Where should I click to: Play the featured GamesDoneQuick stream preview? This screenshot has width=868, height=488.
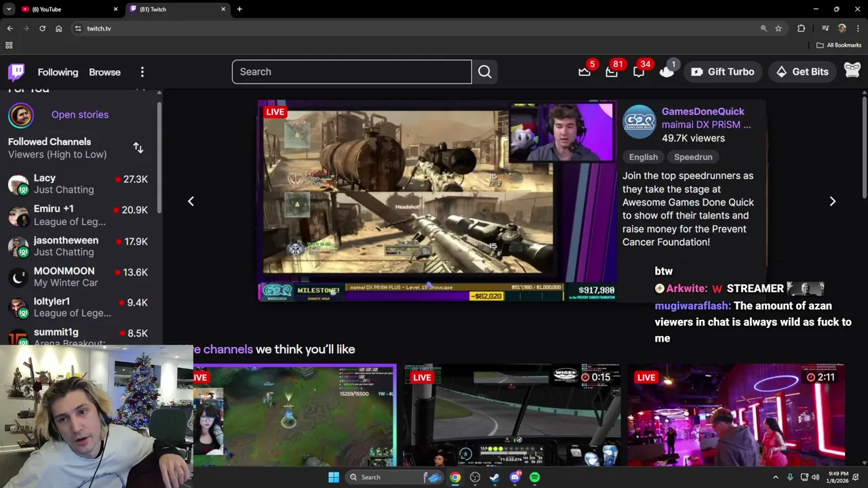[x=437, y=201]
